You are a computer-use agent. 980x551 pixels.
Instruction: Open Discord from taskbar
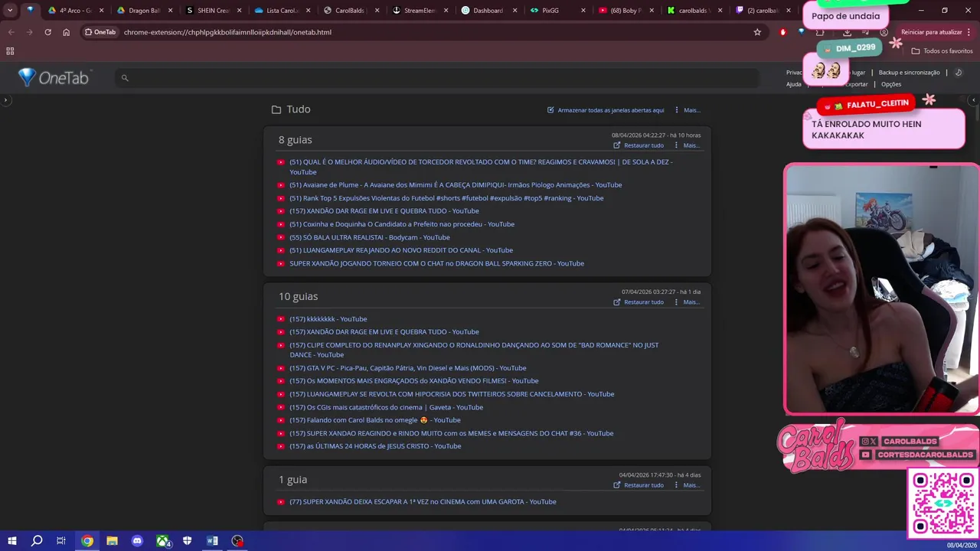(x=137, y=541)
